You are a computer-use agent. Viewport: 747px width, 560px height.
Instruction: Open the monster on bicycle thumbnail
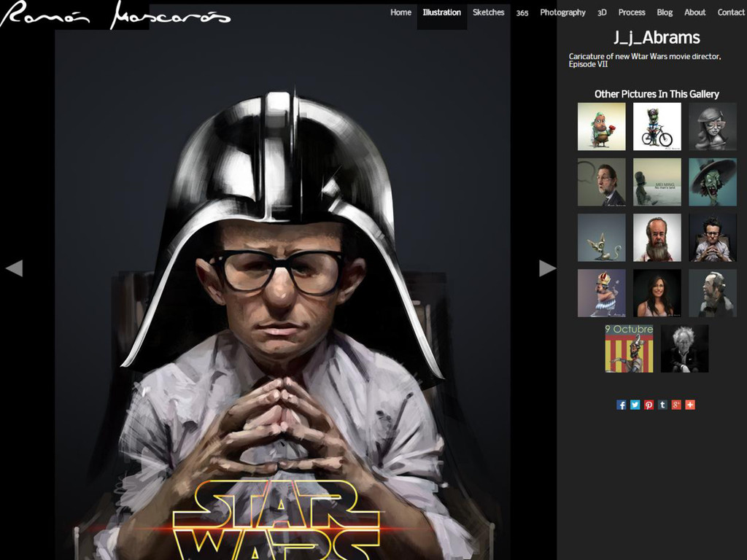coord(657,127)
